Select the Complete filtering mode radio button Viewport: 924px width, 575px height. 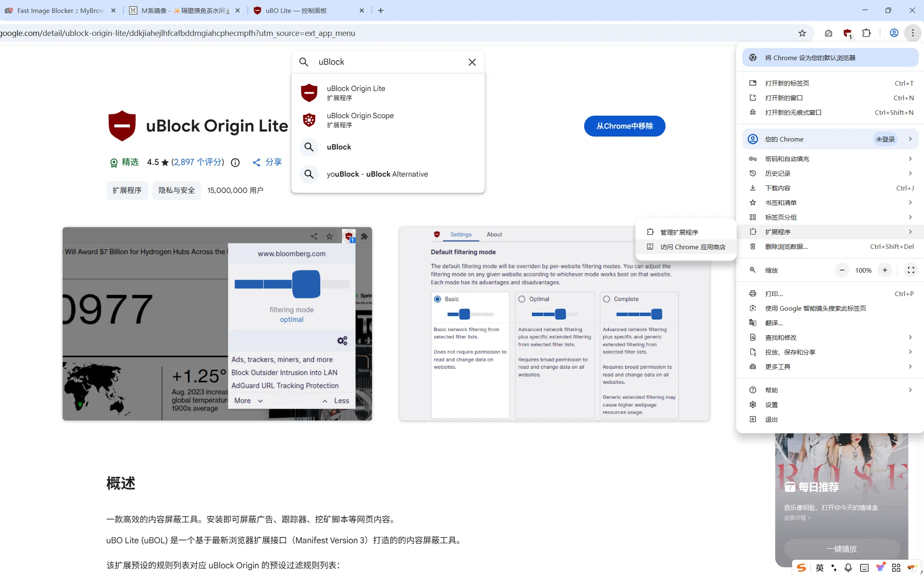[x=607, y=299]
